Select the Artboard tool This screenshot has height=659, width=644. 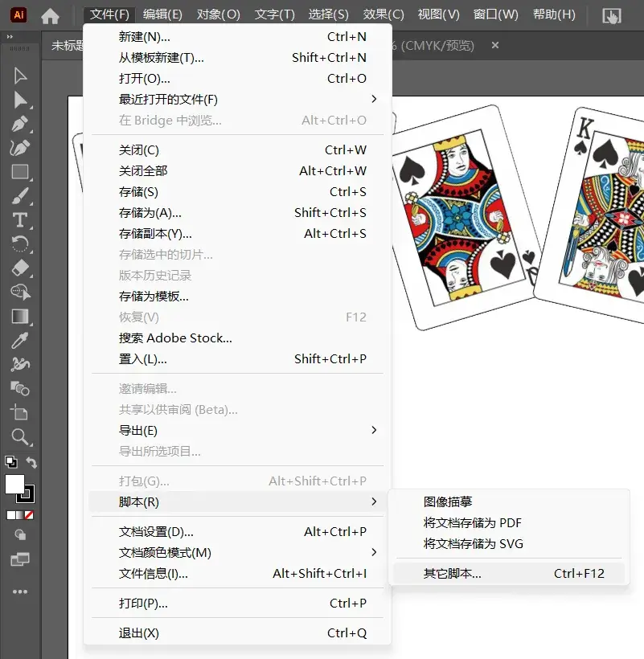pos(19,412)
